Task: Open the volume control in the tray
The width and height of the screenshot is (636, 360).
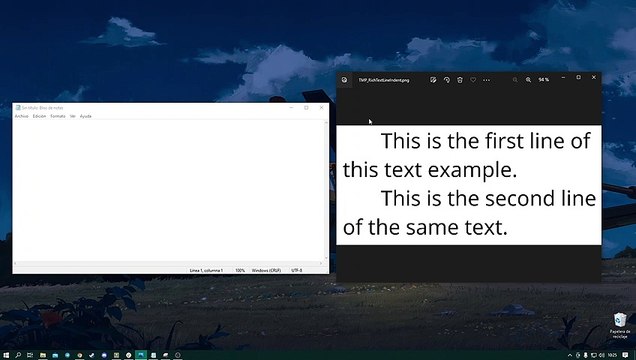Action: 602,355
